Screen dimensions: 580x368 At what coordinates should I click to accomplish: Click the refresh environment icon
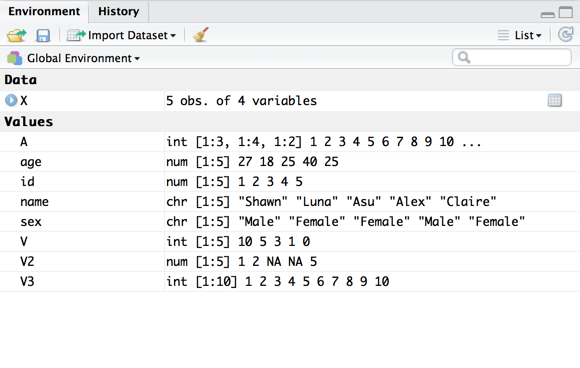pyautogui.click(x=566, y=35)
